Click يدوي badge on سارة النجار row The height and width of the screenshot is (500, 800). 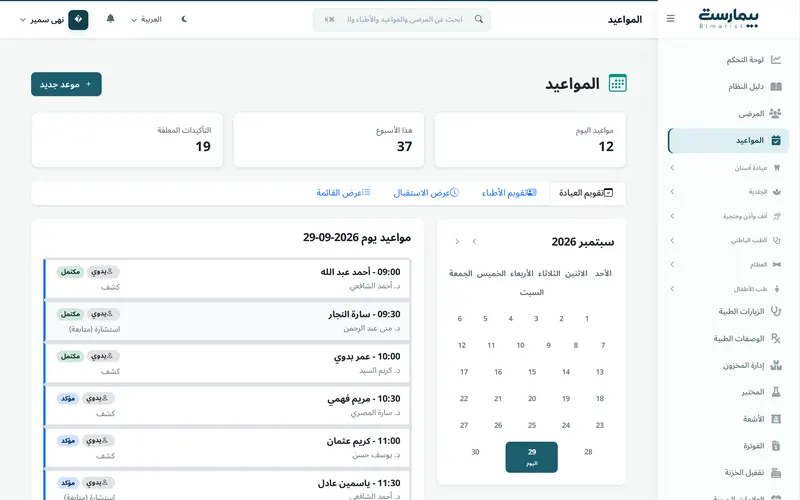pos(102,314)
